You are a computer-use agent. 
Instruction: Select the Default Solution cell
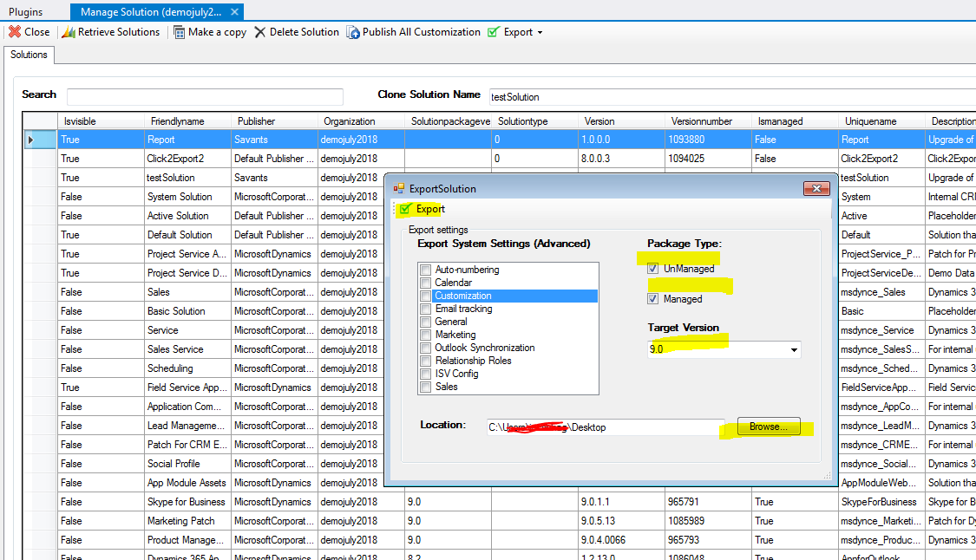coord(187,235)
